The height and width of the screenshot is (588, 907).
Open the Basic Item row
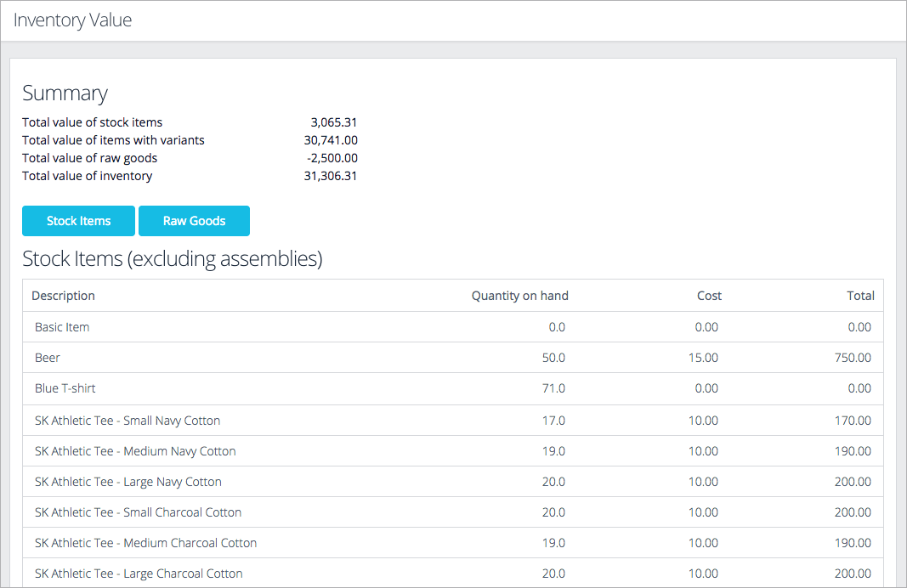point(62,327)
